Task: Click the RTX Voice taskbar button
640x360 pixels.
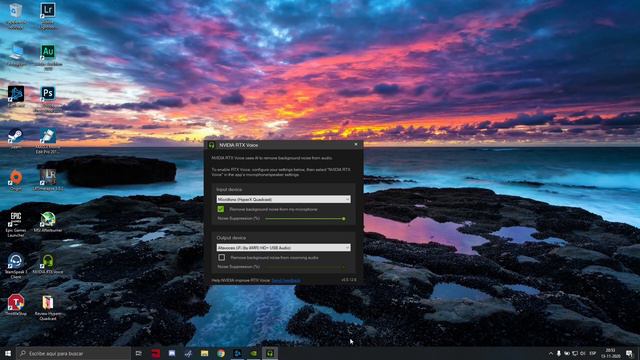Action: pos(270,353)
